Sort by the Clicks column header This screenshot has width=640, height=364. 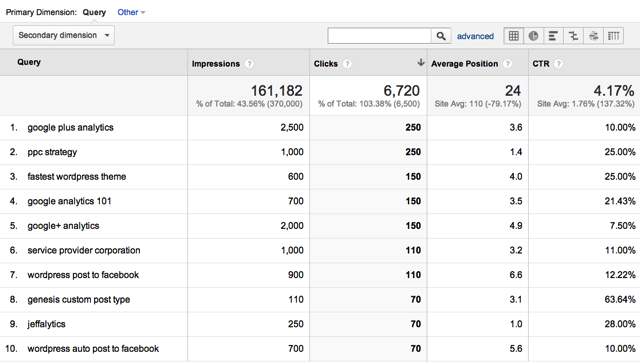point(326,64)
